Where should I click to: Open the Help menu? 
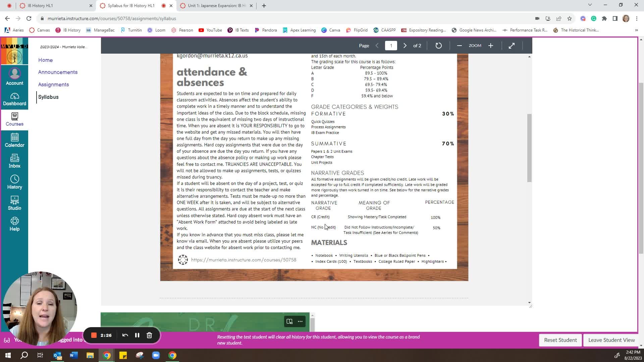pos(14,224)
